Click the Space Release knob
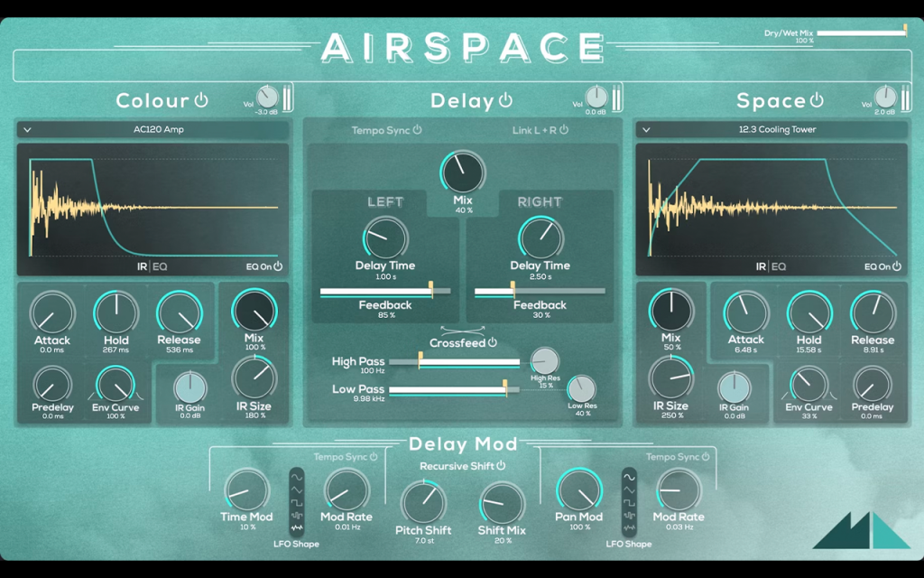Viewport: 924px width, 578px height. point(873,313)
